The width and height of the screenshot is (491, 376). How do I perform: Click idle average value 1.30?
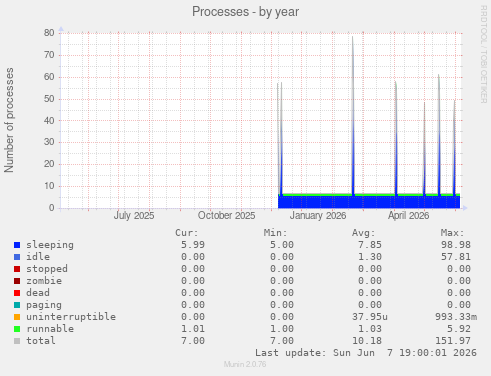click(x=370, y=257)
